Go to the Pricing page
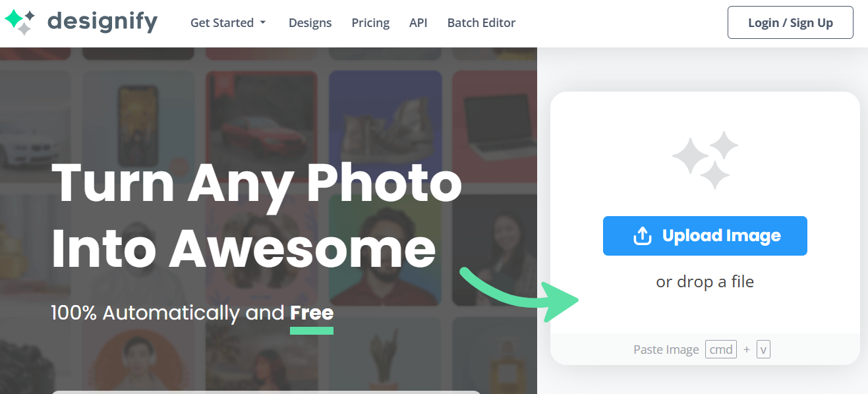The height and width of the screenshot is (394, 868). [370, 23]
